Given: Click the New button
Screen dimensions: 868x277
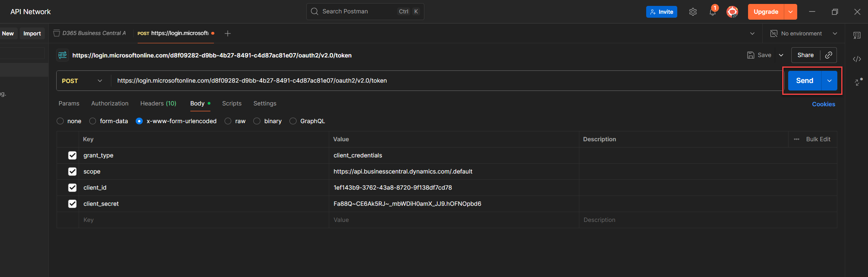Looking at the screenshot, I should (x=8, y=33).
